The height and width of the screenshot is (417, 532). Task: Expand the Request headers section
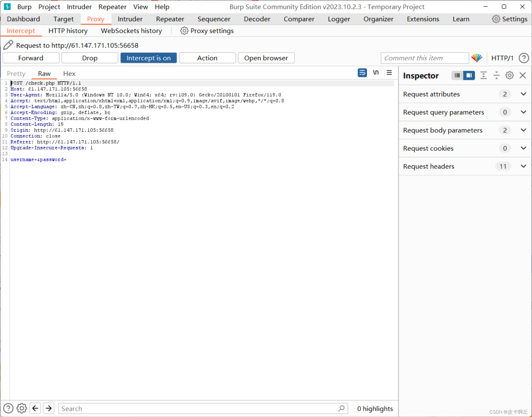523,166
